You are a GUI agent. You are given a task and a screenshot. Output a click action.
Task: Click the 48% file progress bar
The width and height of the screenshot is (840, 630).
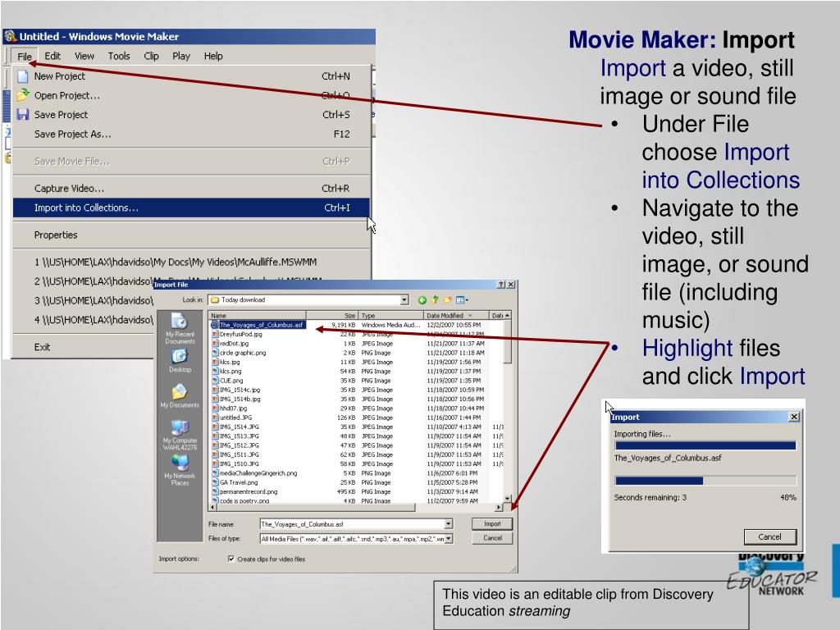point(705,481)
